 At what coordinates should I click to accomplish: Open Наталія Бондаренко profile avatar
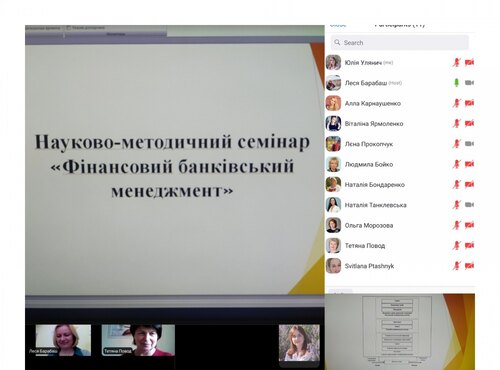coord(333,184)
